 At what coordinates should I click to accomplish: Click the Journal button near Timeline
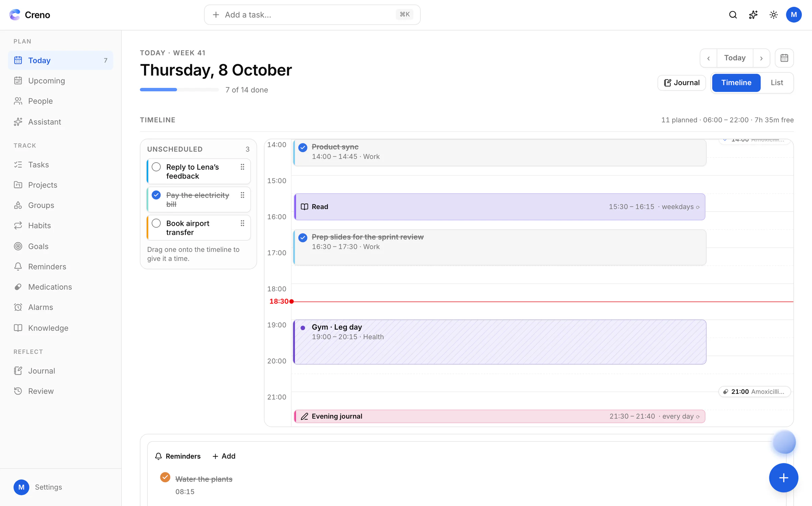[x=681, y=82]
